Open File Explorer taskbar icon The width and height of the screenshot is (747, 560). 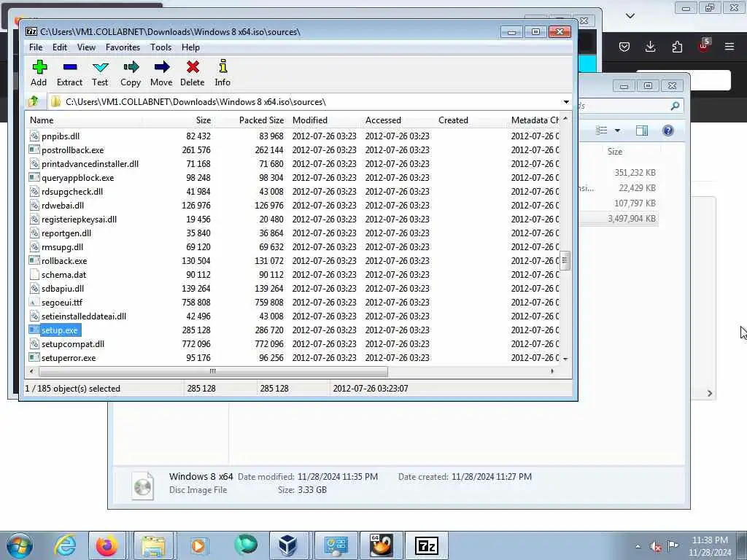pyautogui.click(x=153, y=545)
